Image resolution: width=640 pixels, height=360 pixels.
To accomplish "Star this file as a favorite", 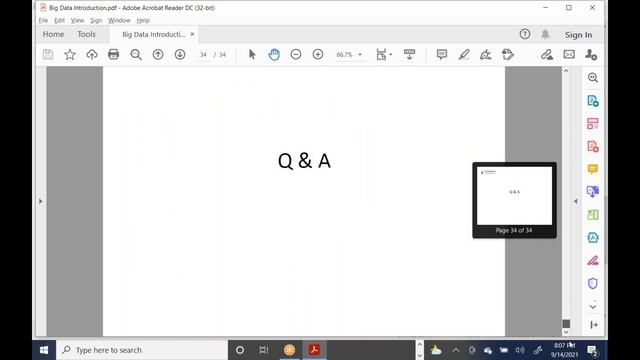I will pos(70,54).
